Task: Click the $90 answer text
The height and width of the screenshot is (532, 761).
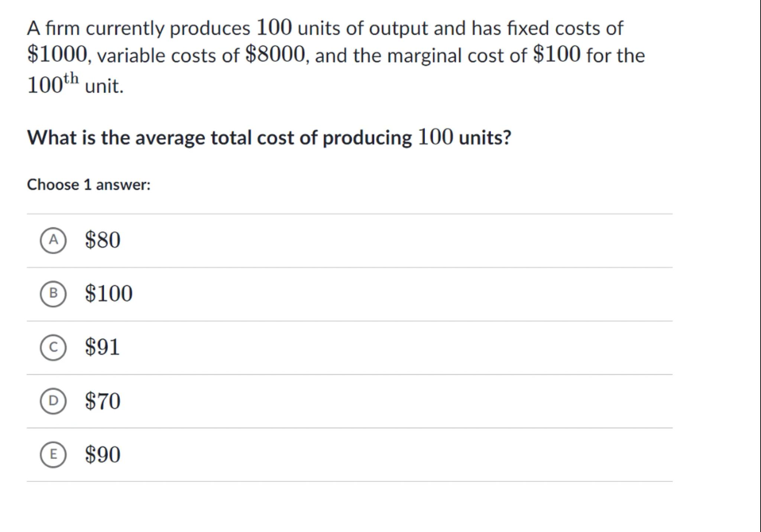Action: click(x=103, y=454)
